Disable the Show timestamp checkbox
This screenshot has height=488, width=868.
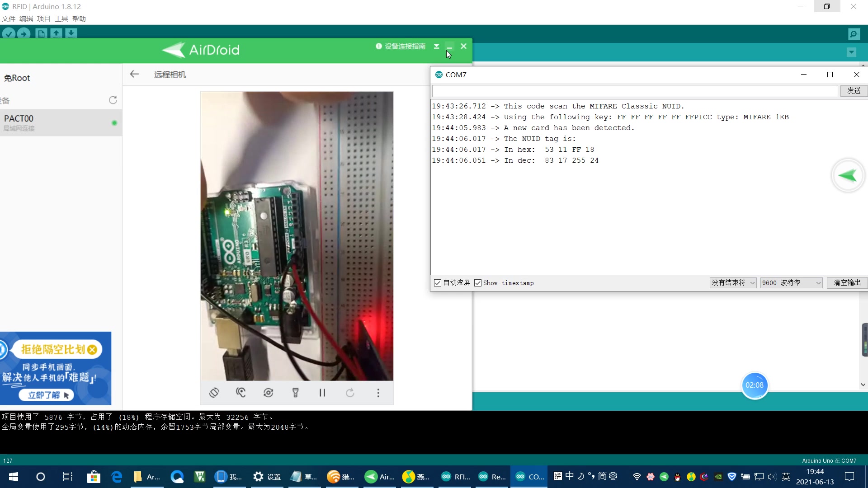coord(478,283)
